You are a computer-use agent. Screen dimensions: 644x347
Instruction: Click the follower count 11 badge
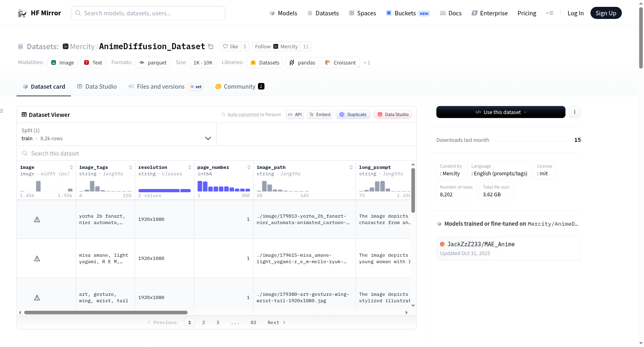coord(306,46)
